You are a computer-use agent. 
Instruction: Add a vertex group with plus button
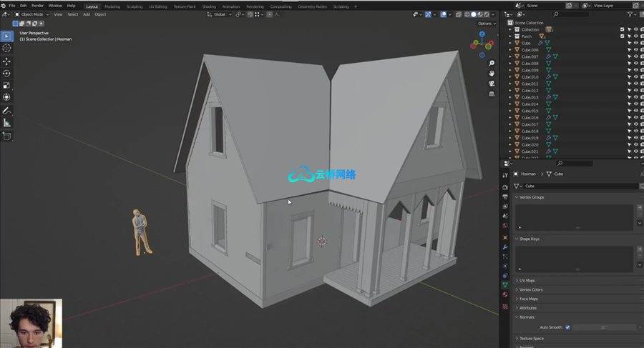click(x=640, y=208)
